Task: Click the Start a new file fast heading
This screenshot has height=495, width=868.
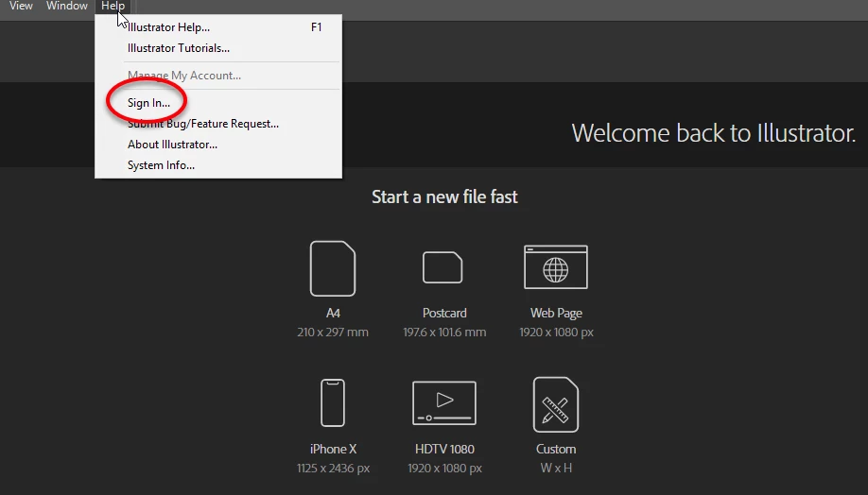Action: click(x=444, y=196)
